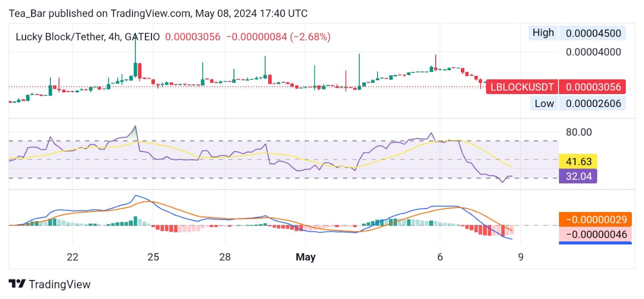Click the published-by header text
The width and height of the screenshot is (644, 299).
[x=158, y=14]
